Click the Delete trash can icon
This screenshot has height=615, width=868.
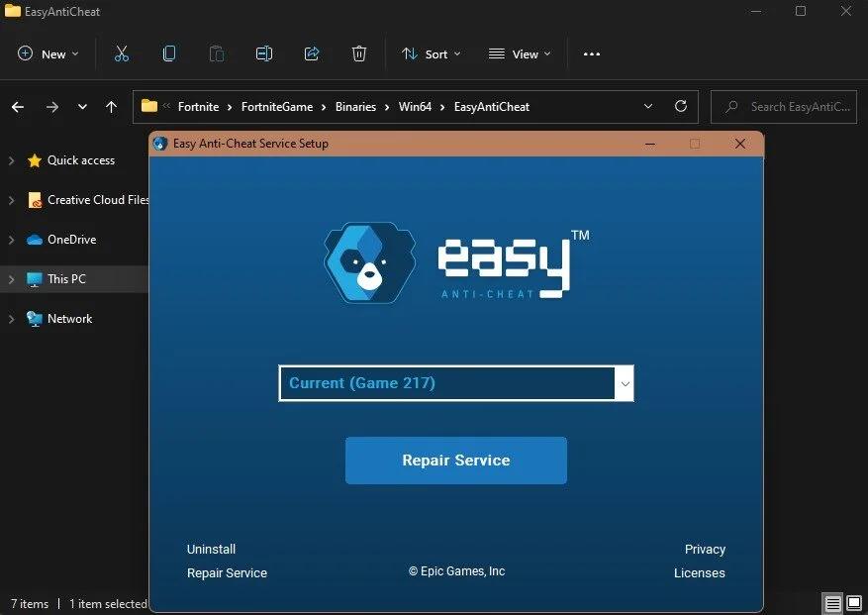point(358,53)
